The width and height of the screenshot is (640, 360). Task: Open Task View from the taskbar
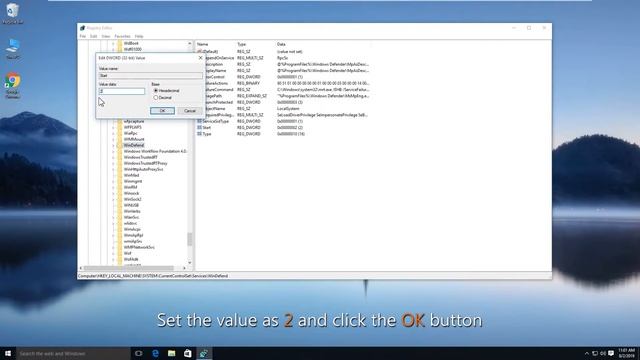click(x=139, y=353)
